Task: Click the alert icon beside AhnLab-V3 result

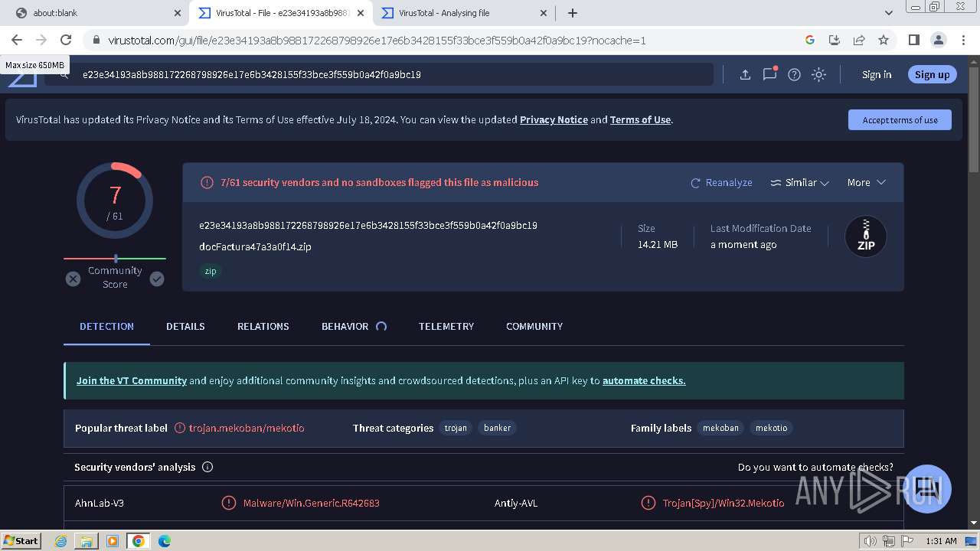Action: pyautogui.click(x=228, y=503)
